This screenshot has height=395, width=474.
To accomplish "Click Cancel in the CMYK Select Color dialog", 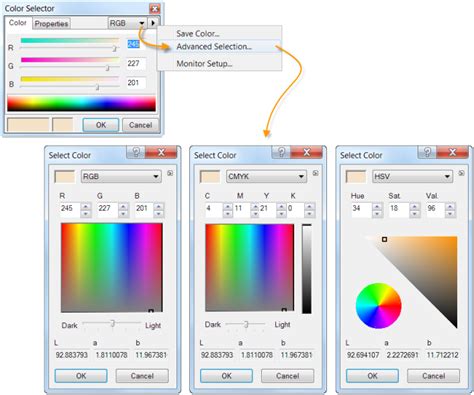I will coord(287,376).
